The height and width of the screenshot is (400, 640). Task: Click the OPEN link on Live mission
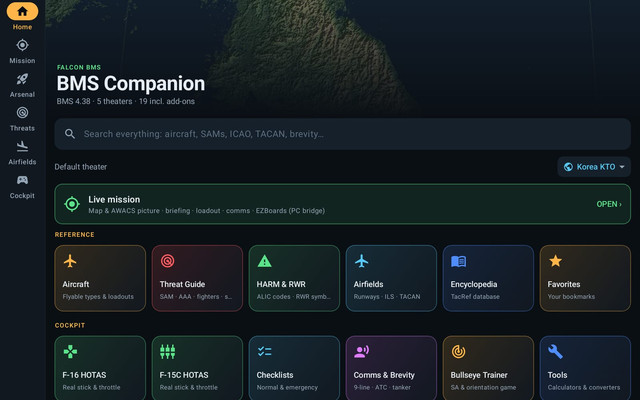coord(609,204)
